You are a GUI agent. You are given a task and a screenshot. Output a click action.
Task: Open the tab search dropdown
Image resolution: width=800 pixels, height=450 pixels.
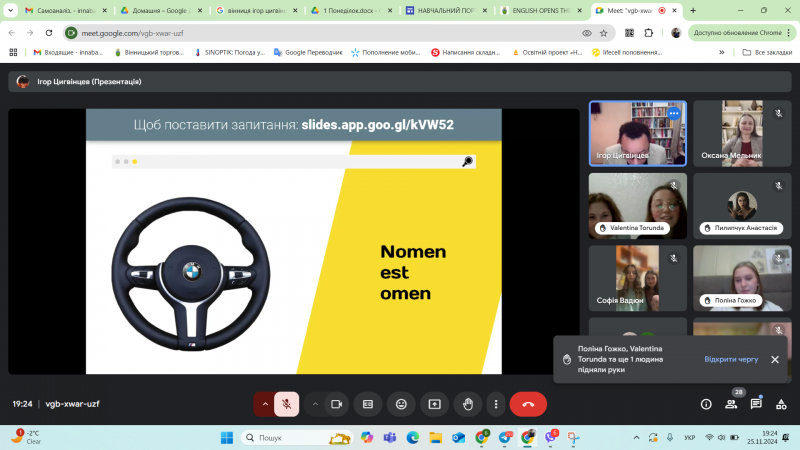[10, 10]
